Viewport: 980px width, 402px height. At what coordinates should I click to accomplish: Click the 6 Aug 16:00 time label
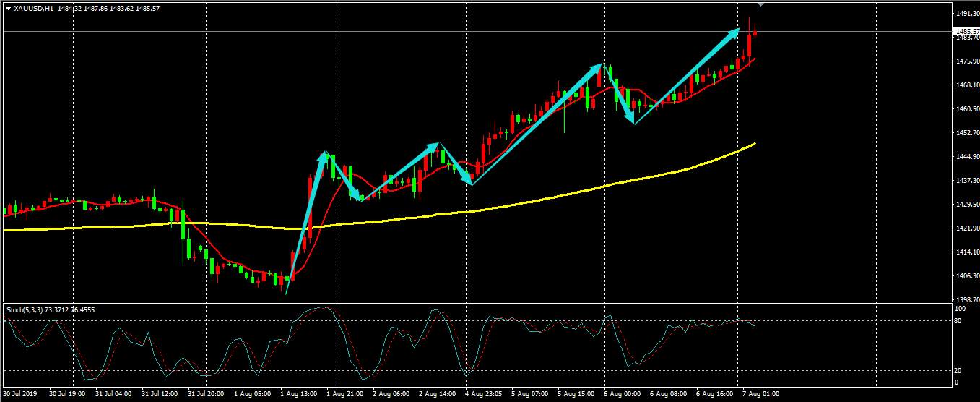coord(715,395)
